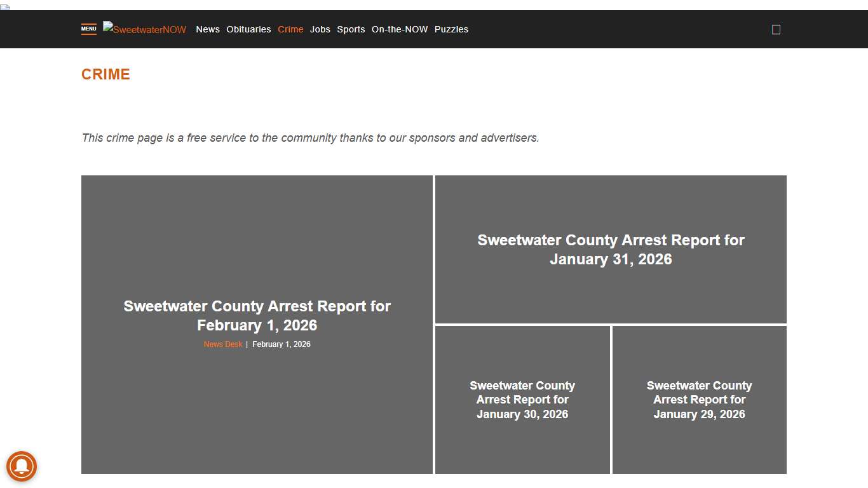Open the Jobs page

[x=320, y=29]
